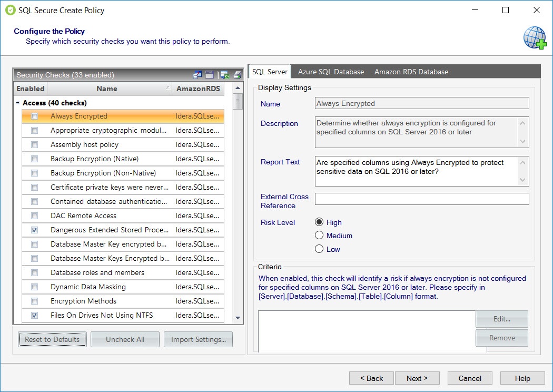This screenshot has width=553, height=392.
Task: Switch to Azure SQL Database tab
Action: (331, 72)
